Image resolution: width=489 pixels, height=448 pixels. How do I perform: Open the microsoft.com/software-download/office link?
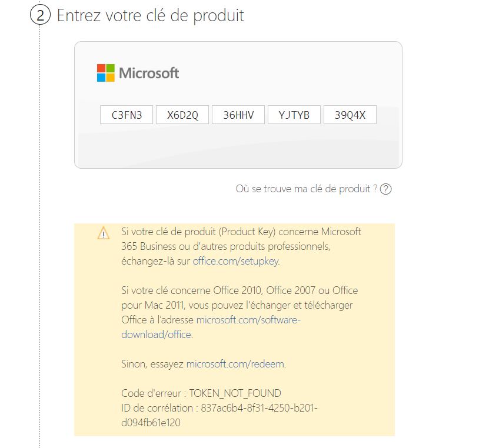[x=248, y=320]
